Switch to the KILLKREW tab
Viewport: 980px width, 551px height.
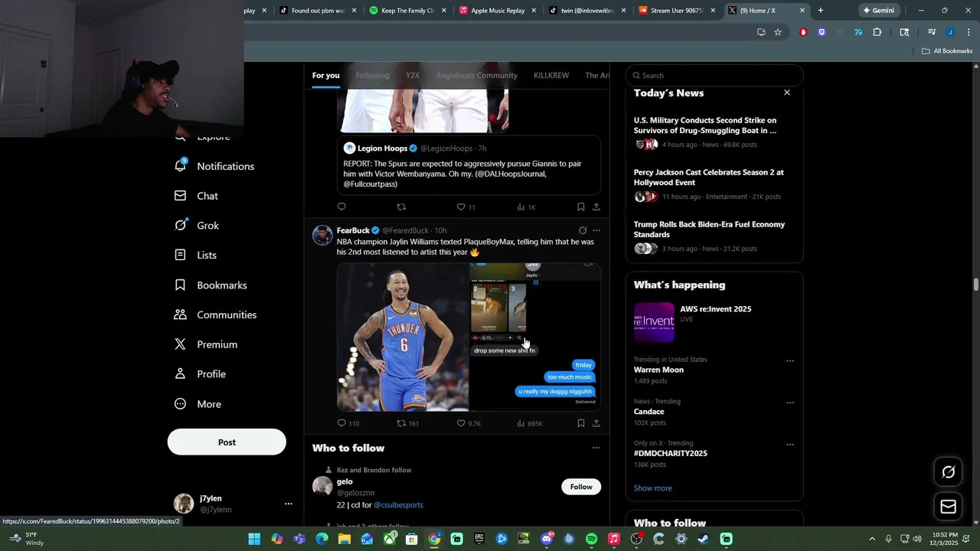click(551, 76)
